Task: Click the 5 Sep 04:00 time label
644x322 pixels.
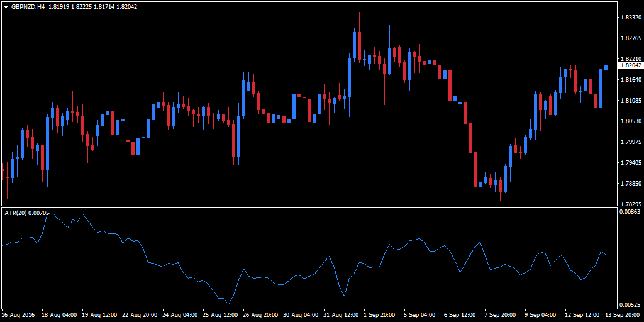Action: pyautogui.click(x=419, y=315)
